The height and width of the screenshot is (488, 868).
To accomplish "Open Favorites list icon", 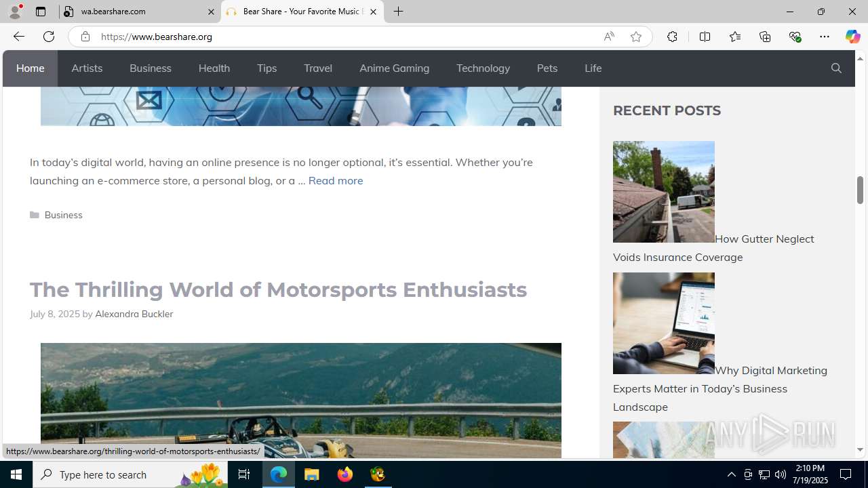I will click(x=734, y=37).
